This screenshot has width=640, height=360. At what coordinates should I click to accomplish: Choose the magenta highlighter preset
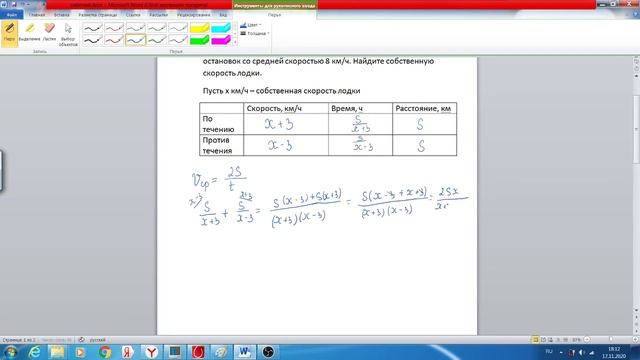click(221, 40)
